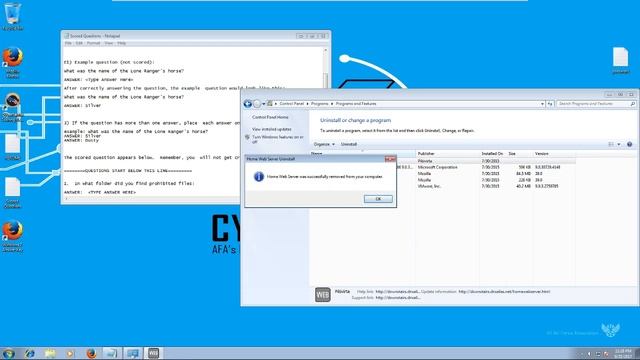The height and width of the screenshot is (360, 640).
Task: Open Turn Windows features on or off
Action: pyautogui.click(x=278, y=139)
